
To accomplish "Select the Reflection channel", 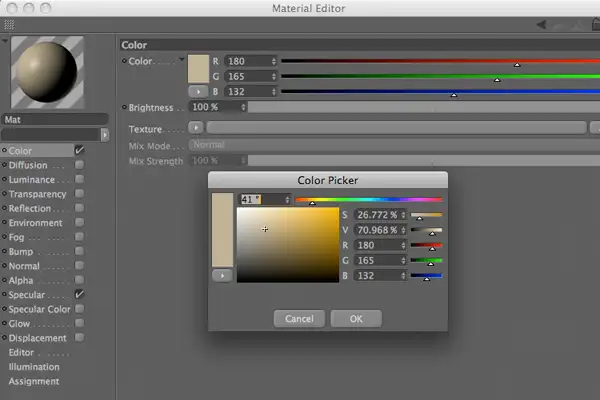I will [30, 209].
